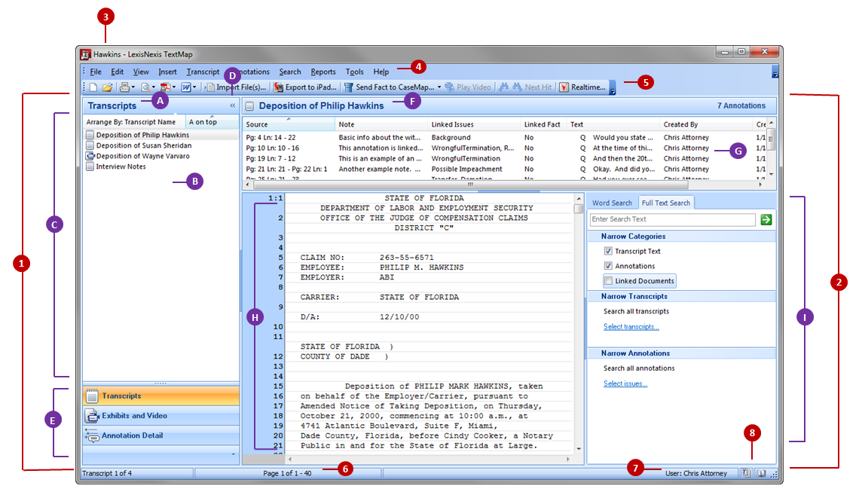Click Export to iPad toolbar button
Image resolution: width=862 pixels, height=504 pixels.
[305, 87]
